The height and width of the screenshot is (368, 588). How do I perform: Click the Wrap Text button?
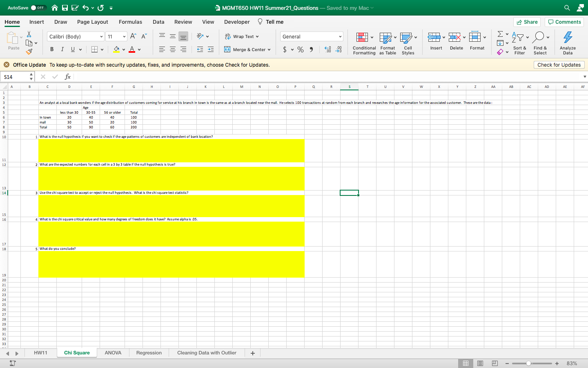click(241, 36)
